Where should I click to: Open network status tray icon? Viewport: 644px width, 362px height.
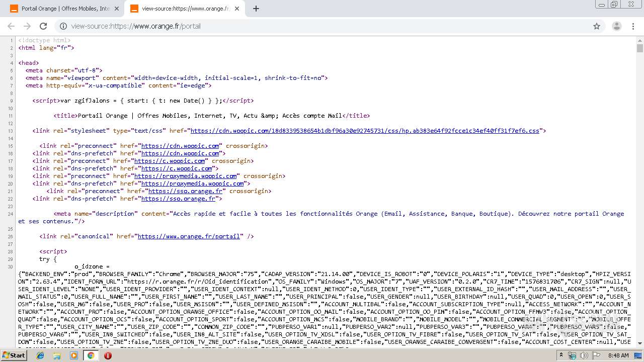(572, 355)
